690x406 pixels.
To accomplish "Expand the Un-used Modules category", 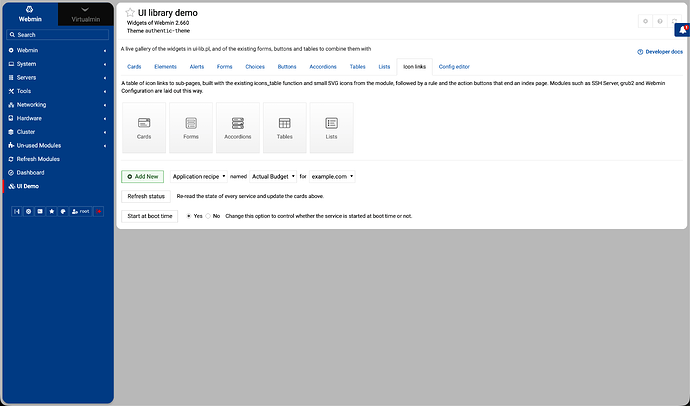I will [58, 146].
